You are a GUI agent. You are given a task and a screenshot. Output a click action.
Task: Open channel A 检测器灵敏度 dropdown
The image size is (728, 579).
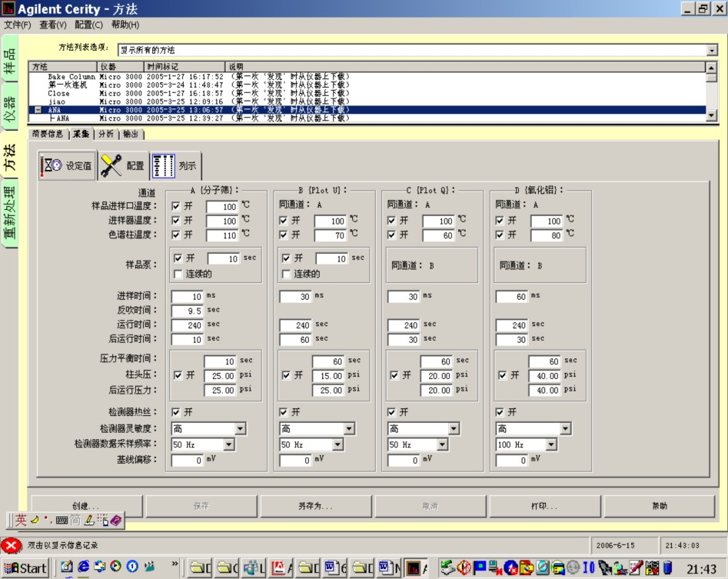point(240,428)
